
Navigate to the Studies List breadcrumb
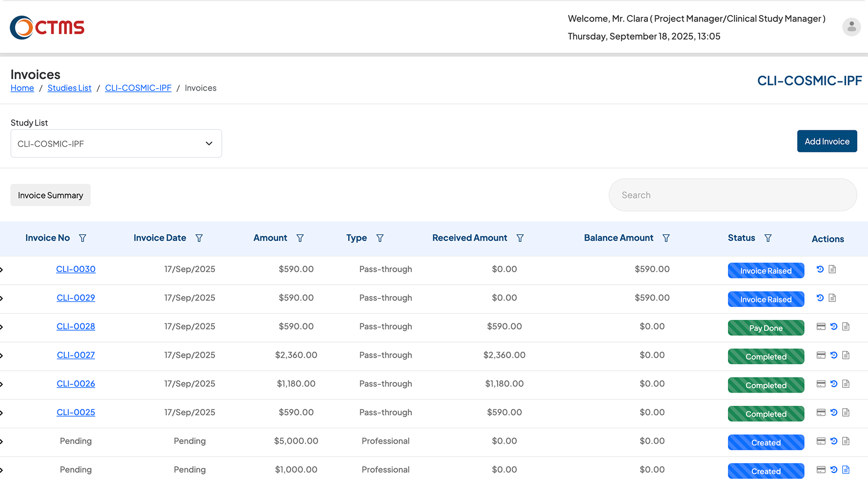point(70,88)
